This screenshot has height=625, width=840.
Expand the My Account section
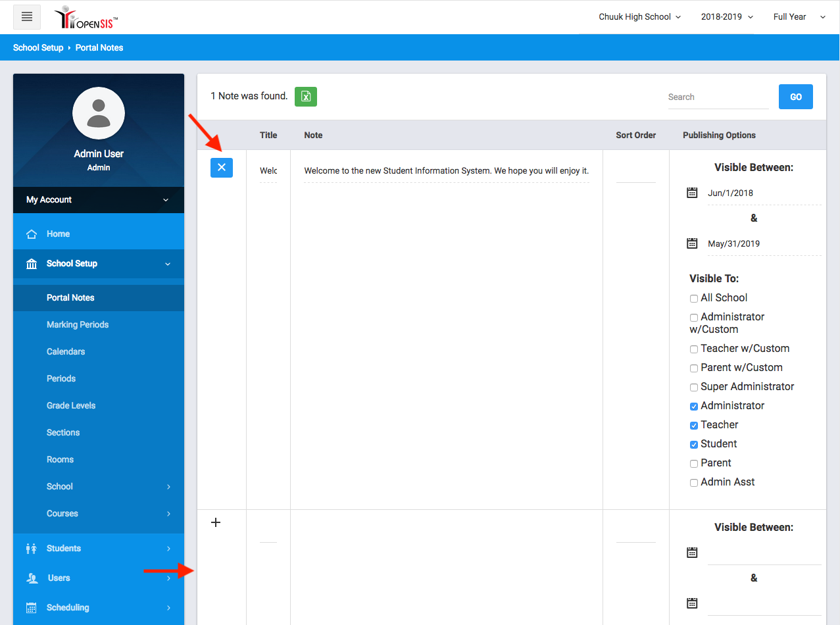[x=99, y=200]
